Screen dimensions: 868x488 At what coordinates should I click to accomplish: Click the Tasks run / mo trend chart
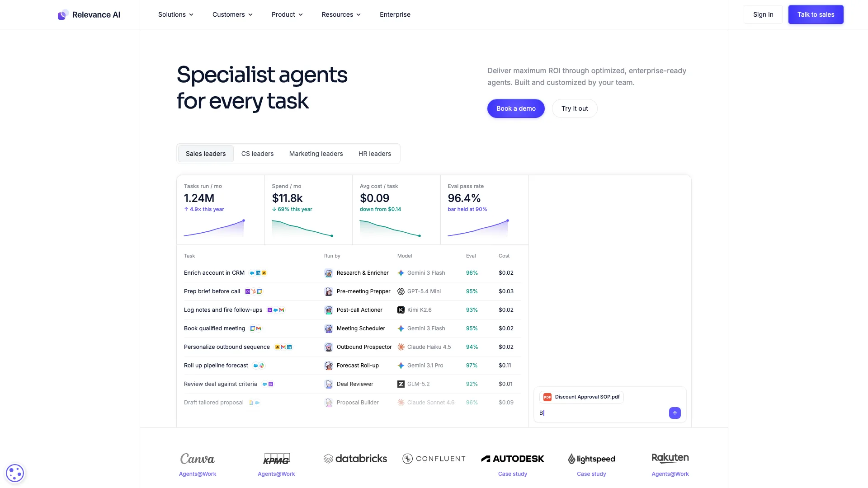214,228
